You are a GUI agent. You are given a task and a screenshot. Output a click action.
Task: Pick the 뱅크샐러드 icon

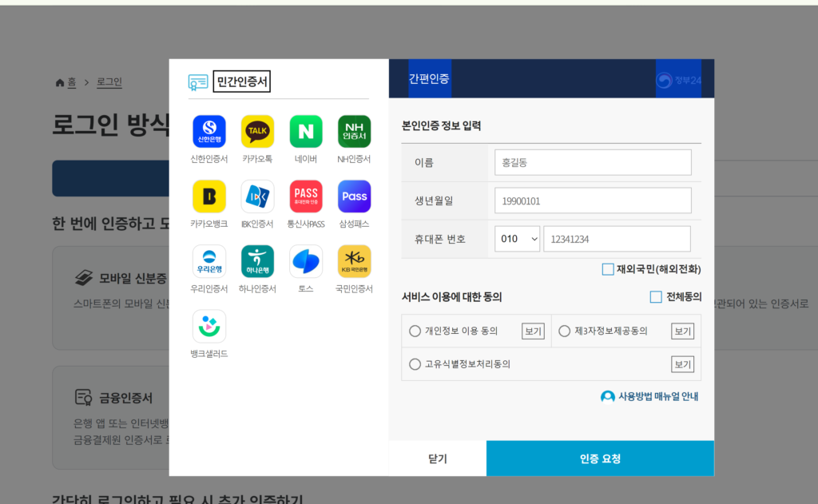coord(209,326)
